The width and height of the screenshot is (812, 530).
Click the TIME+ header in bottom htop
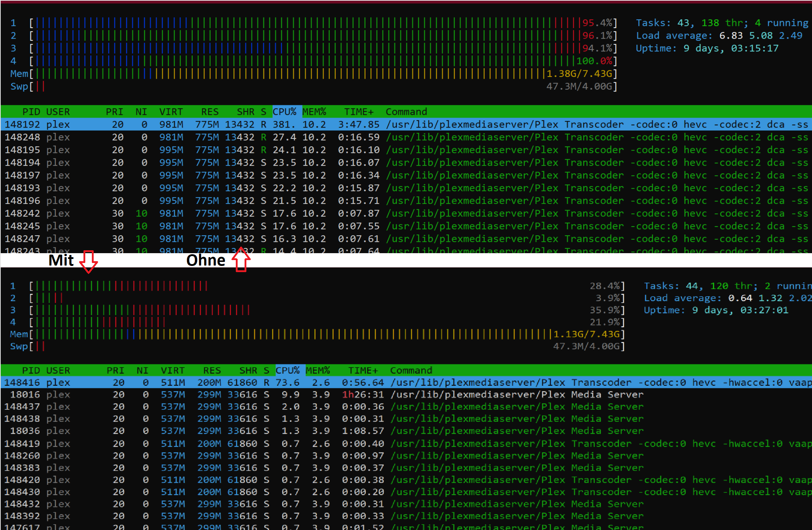[363, 370]
